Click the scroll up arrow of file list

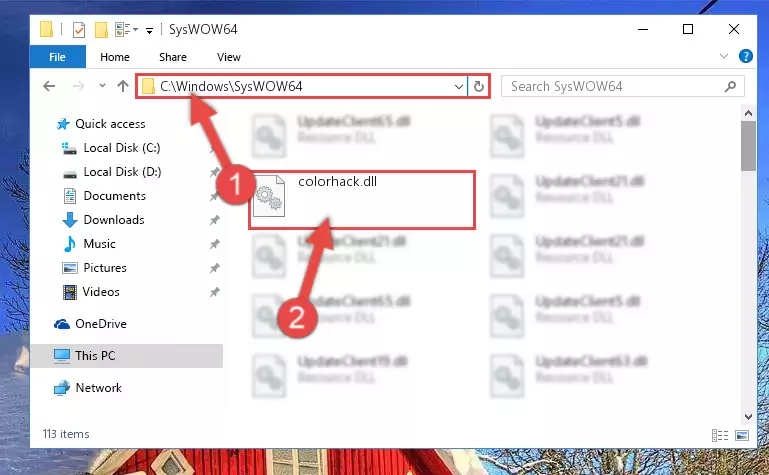(x=748, y=114)
